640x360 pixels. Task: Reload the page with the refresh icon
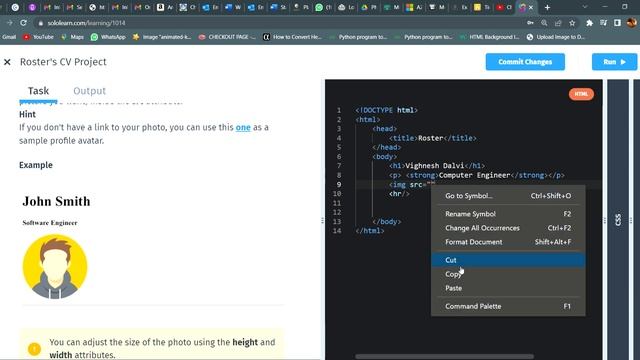tap(23, 23)
